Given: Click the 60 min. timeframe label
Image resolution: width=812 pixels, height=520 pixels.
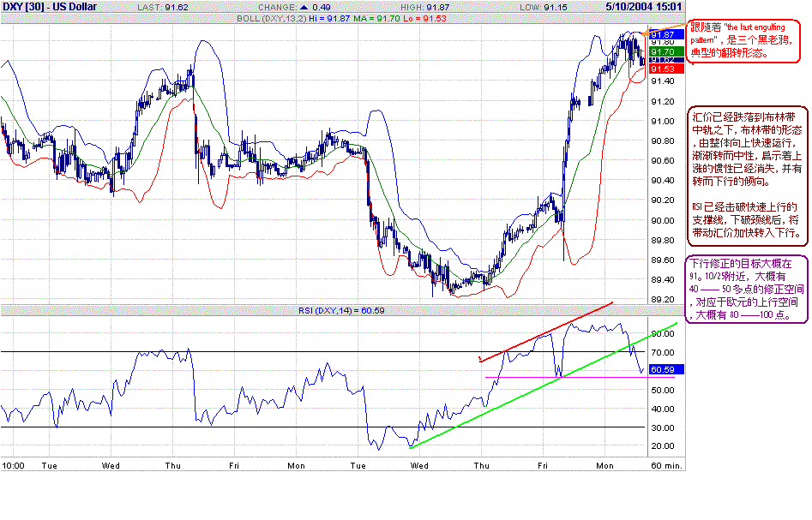Looking at the screenshot, I should click(666, 466).
